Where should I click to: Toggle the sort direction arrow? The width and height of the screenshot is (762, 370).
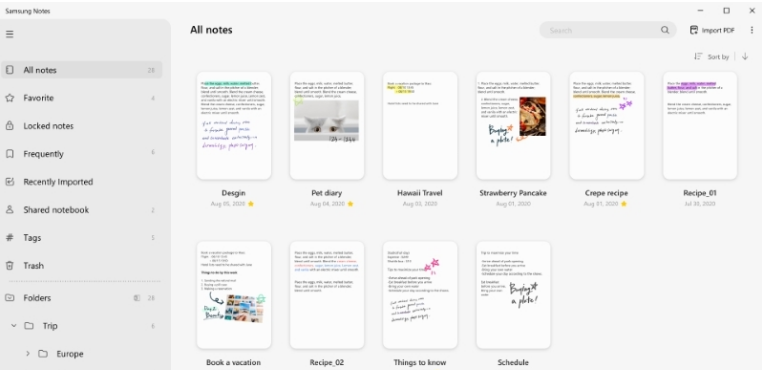(x=745, y=56)
